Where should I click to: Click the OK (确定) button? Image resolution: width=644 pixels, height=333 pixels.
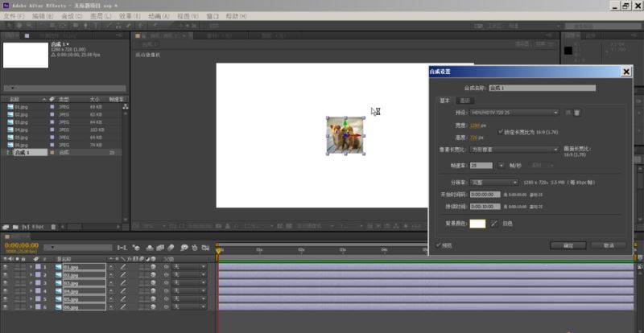click(568, 245)
